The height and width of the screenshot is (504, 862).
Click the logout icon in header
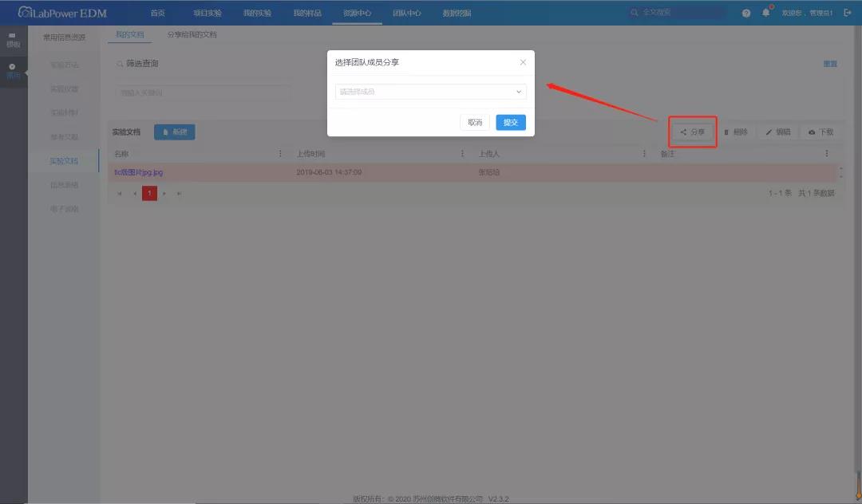pos(847,13)
